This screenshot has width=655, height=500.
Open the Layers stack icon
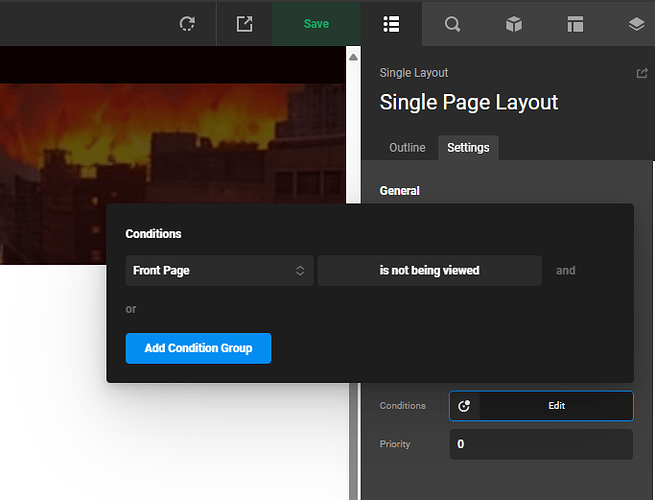[x=636, y=24]
